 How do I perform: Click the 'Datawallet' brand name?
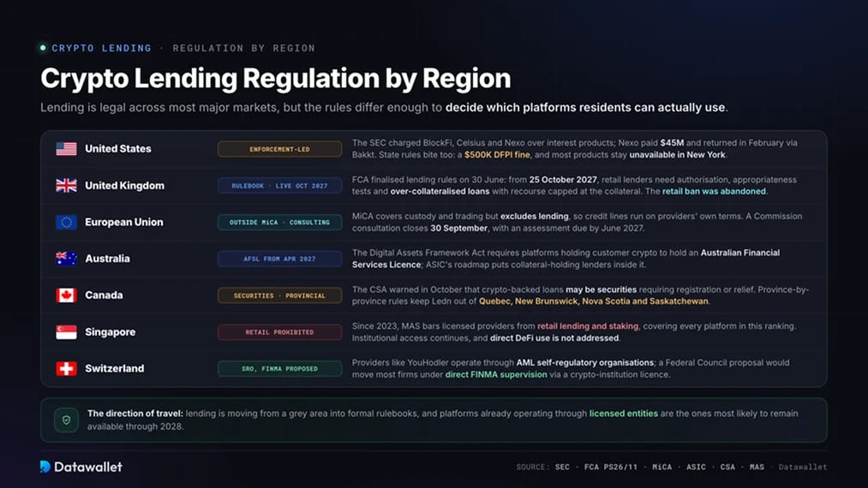[x=88, y=467]
